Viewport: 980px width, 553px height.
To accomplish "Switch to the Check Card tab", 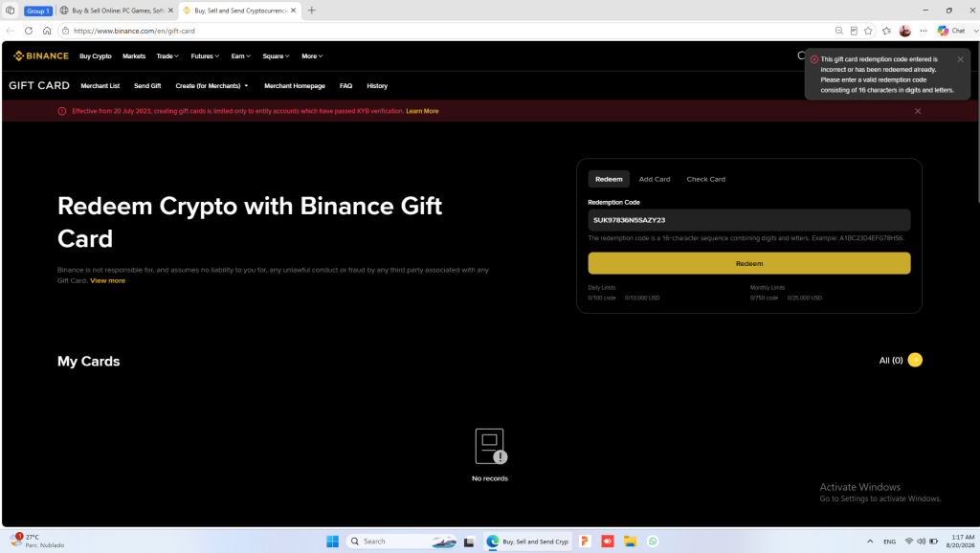I will click(705, 179).
